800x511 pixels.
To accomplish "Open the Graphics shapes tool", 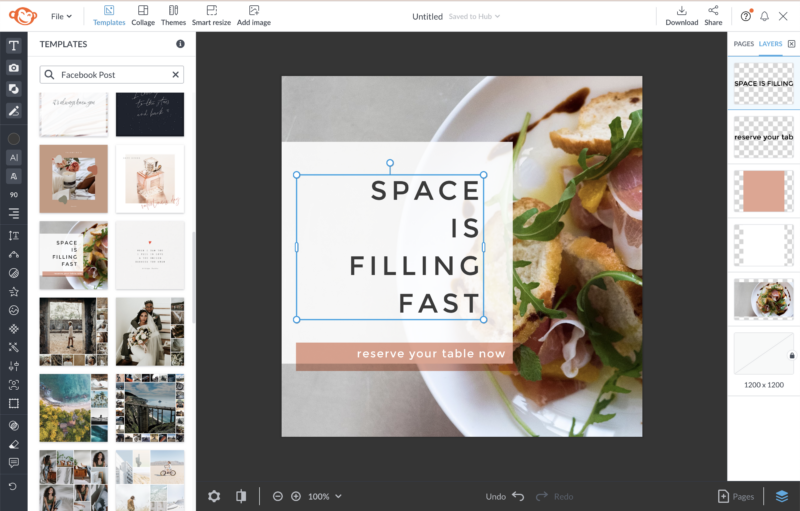I will coord(14,89).
